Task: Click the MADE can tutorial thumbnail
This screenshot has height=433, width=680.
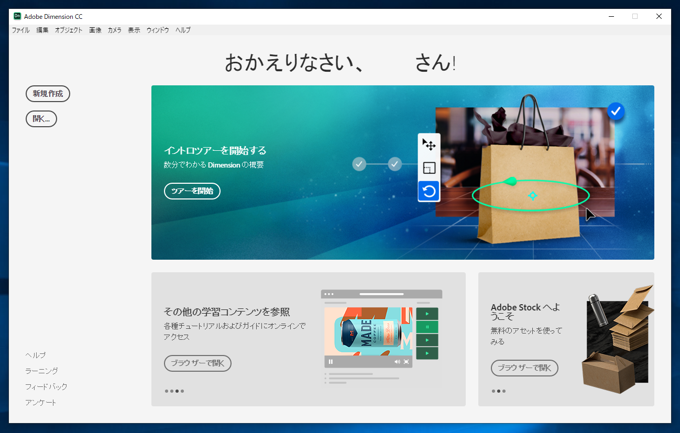Action: click(368, 332)
